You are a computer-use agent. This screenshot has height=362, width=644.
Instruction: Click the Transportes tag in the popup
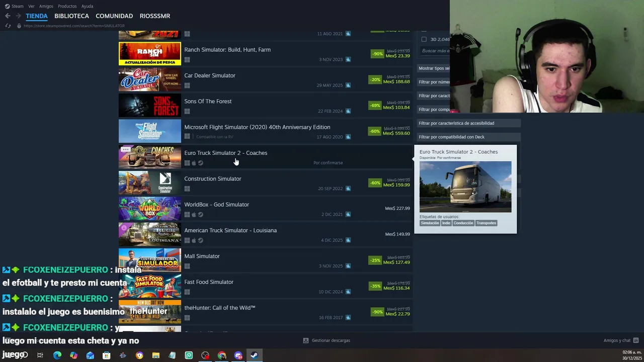[x=486, y=223]
